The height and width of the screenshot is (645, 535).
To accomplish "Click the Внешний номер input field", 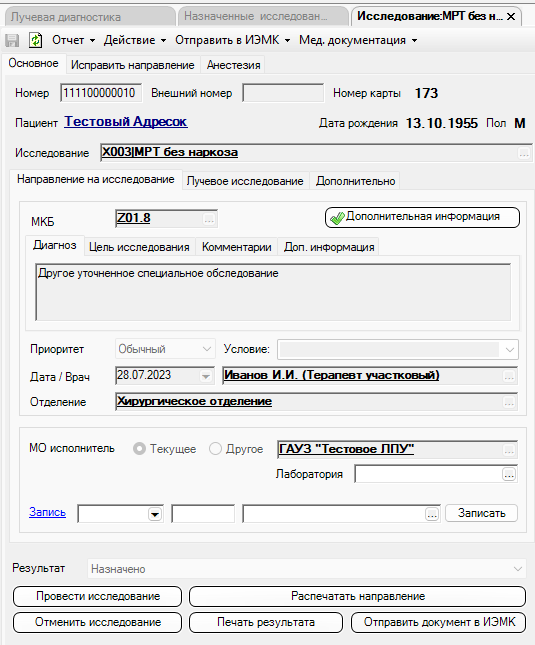I will click(283, 93).
